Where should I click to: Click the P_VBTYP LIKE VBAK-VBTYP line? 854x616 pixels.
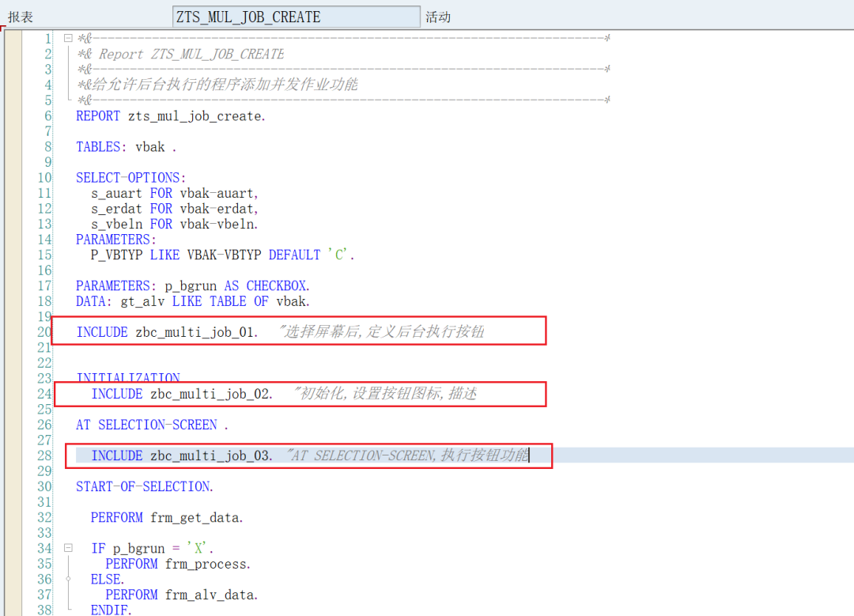pos(222,255)
